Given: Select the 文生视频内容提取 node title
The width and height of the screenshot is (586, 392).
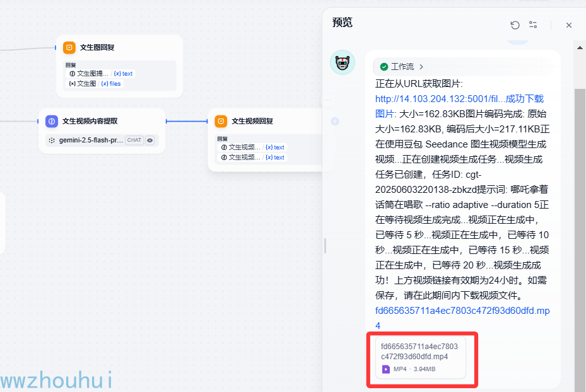Looking at the screenshot, I should (90, 121).
